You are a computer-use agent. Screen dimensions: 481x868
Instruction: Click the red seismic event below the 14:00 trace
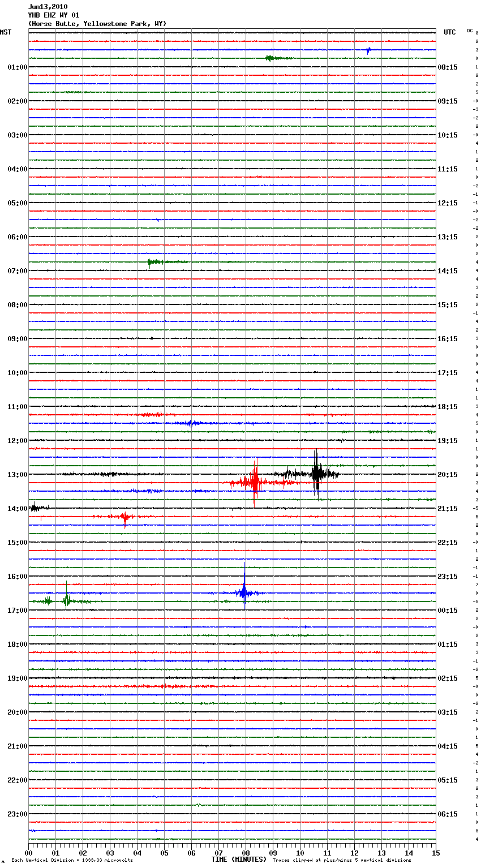(x=124, y=517)
